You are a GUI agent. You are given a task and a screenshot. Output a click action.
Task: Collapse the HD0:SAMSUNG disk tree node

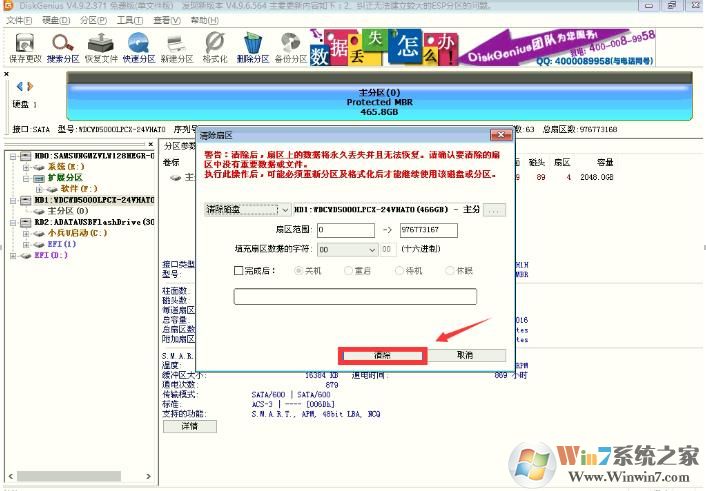point(11,156)
